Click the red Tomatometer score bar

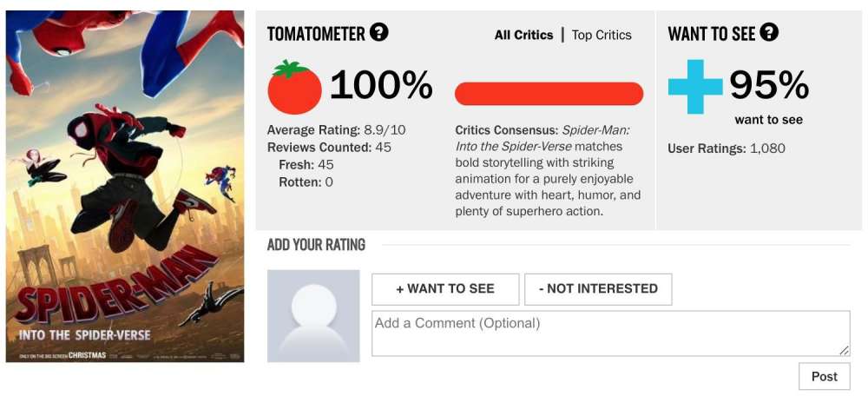(549, 94)
